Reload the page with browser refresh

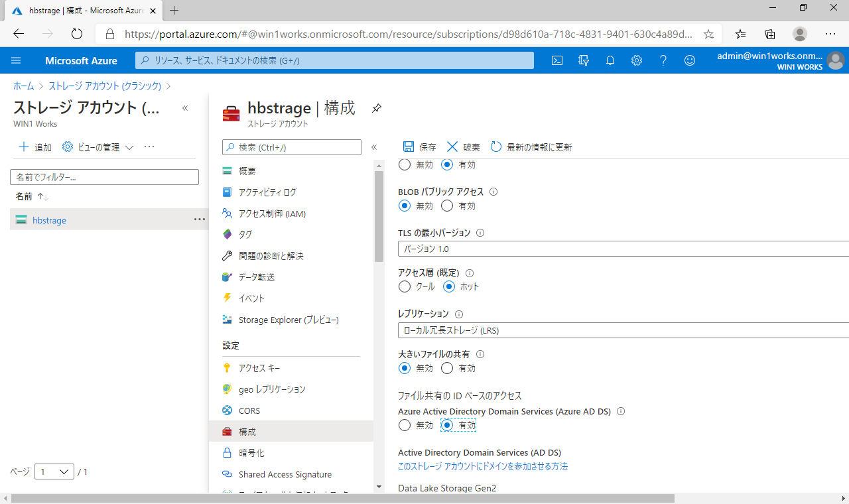76,34
